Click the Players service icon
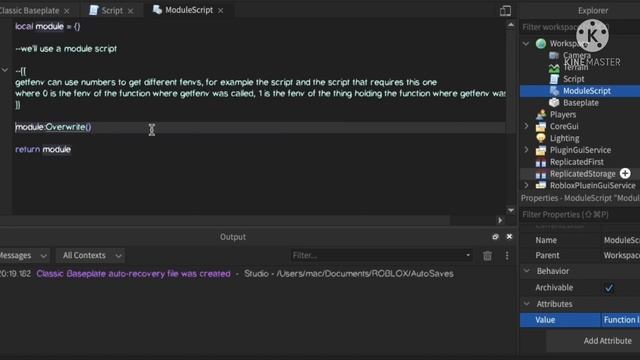Screen dimensions: 640x360 pos(541,115)
